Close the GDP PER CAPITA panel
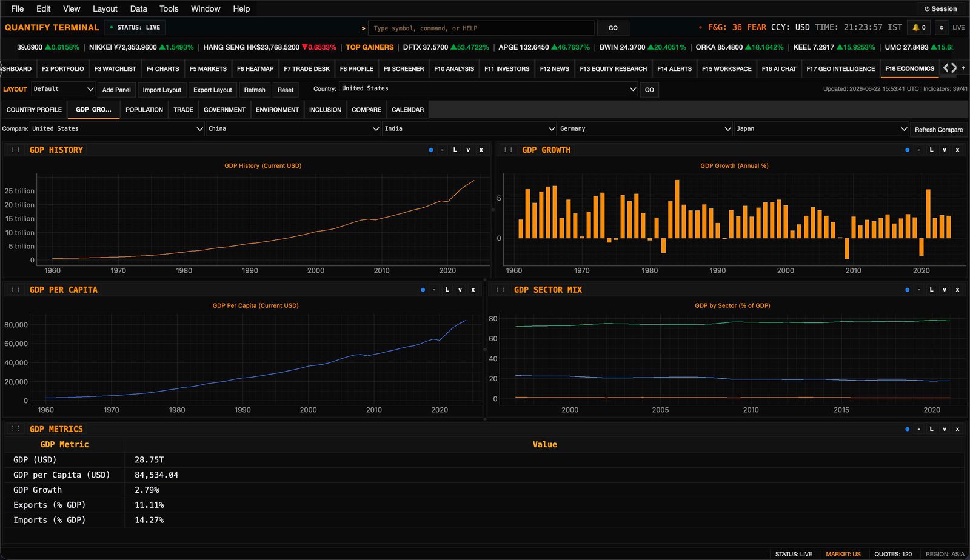The height and width of the screenshot is (560, 970). click(x=473, y=290)
